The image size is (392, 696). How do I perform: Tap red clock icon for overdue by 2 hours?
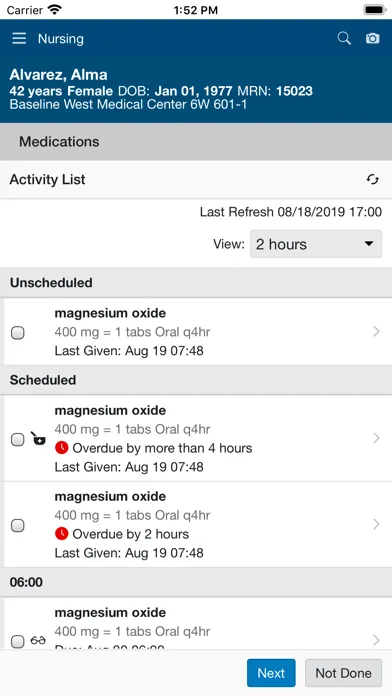pyautogui.click(x=62, y=534)
